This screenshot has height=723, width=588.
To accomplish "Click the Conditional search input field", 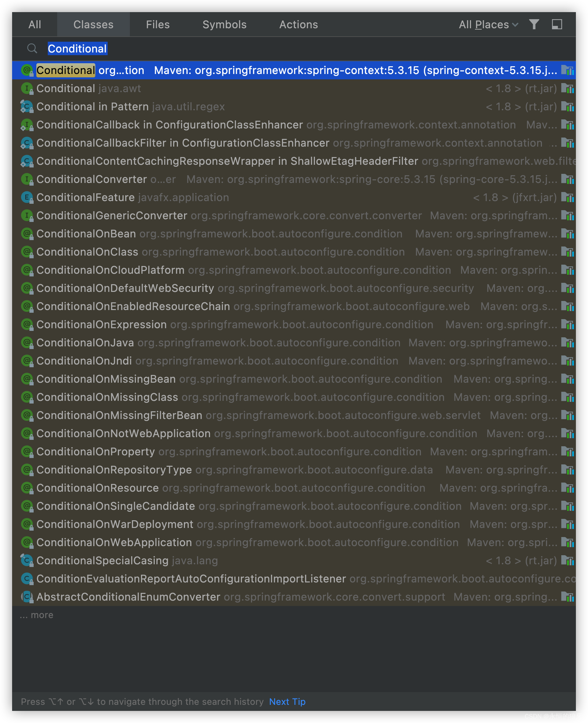I will [x=294, y=48].
